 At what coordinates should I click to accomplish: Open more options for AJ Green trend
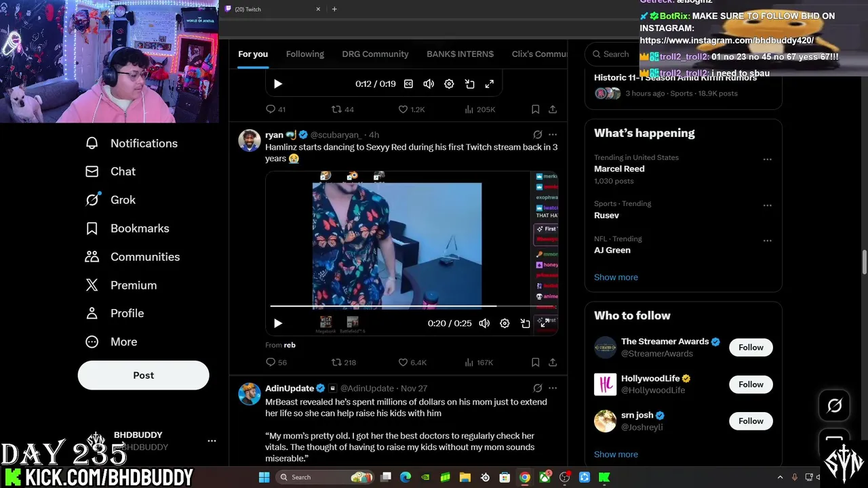coord(767,241)
